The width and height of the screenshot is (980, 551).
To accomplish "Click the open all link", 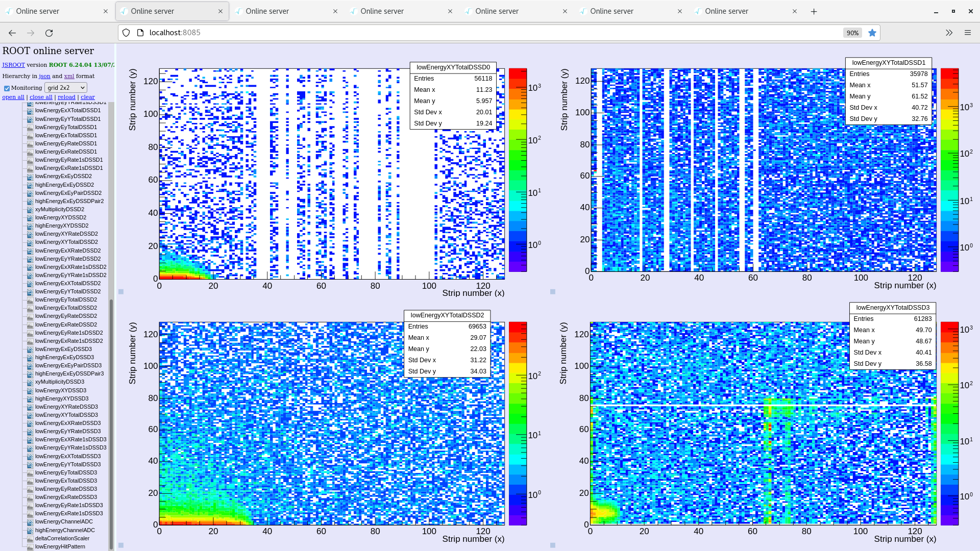I will click(13, 97).
